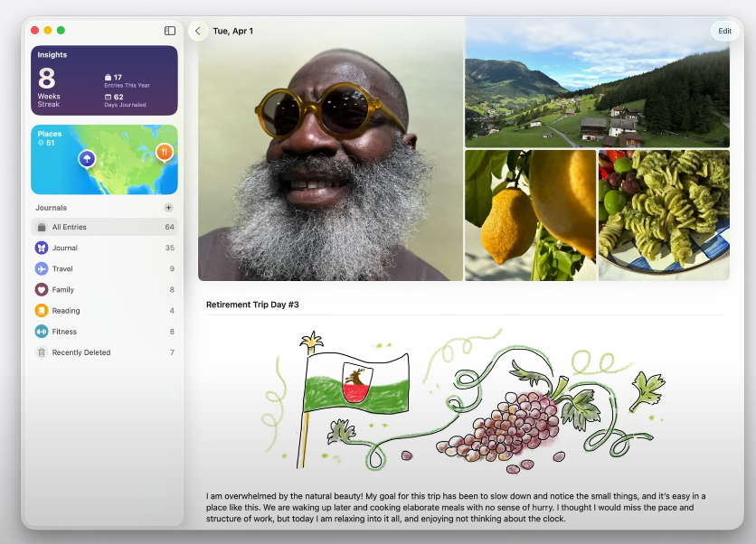
Task: Open the Places map title label
Action: pos(50,134)
